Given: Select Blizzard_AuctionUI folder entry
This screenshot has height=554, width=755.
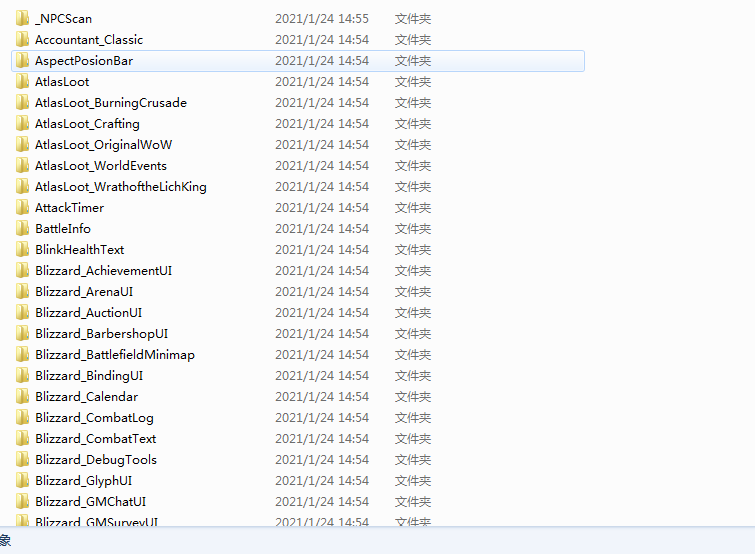Looking at the screenshot, I should tap(89, 313).
